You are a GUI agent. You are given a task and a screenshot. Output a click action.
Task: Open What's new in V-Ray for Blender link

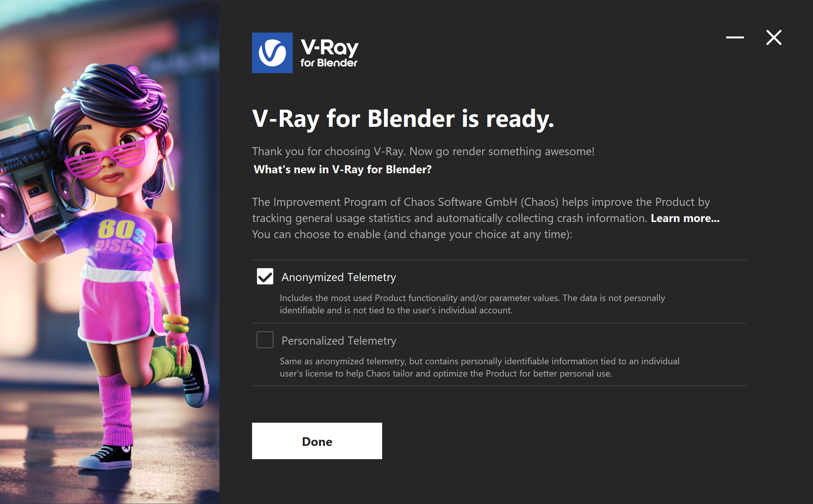point(342,169)
